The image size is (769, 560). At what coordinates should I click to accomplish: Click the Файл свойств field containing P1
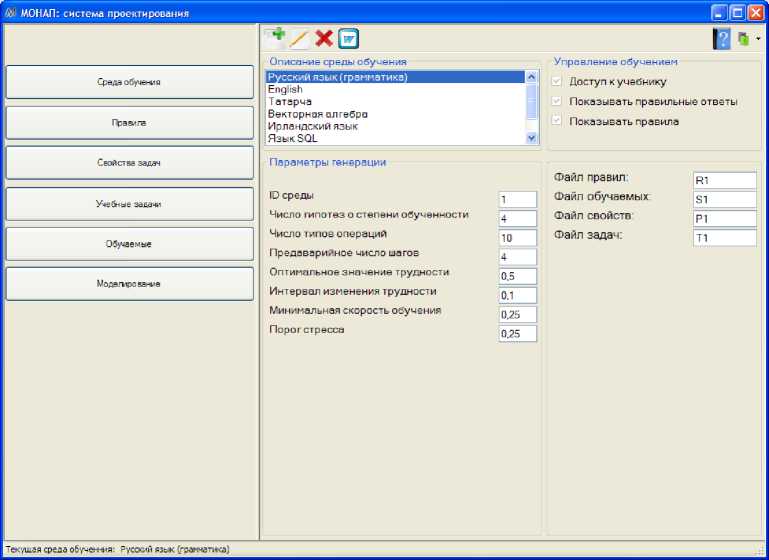[725, 219]
